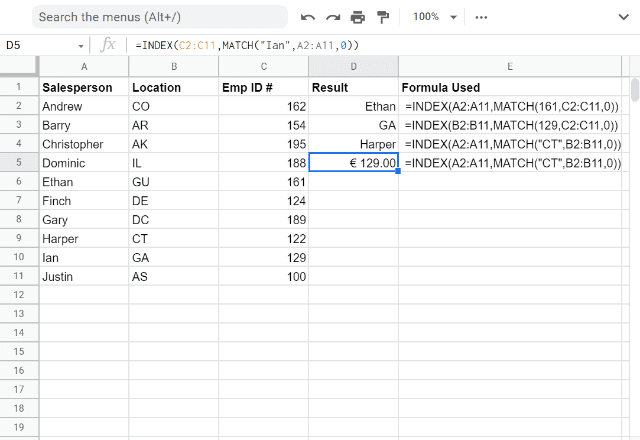
Task: Open the 100% zoom dropdown
Action: [435, 17]
